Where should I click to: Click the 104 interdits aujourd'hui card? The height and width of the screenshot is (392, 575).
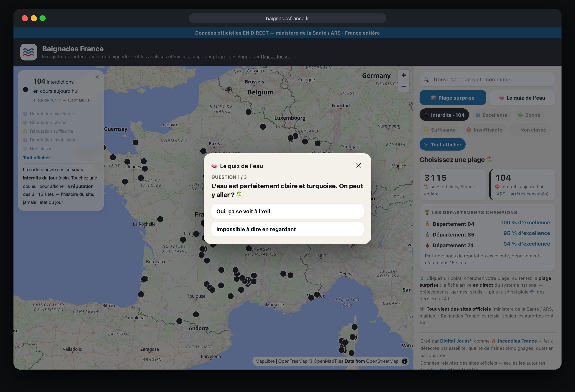pyautogui.click(x=522, y=184)
